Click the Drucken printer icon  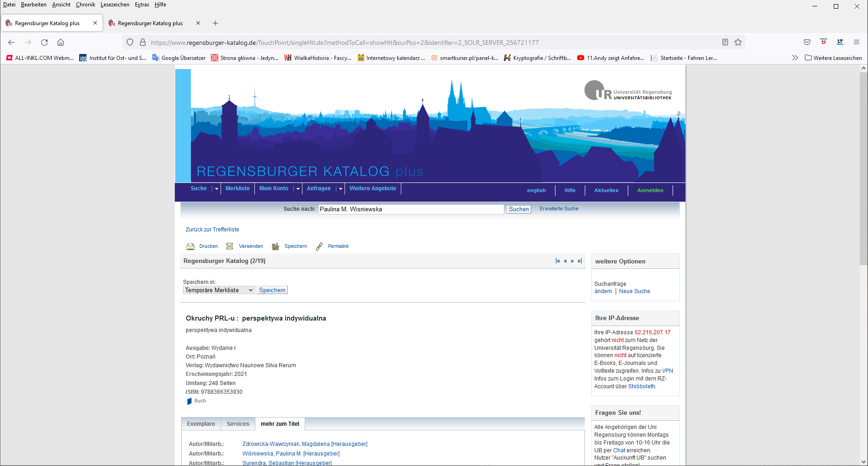tap(190, 246)
